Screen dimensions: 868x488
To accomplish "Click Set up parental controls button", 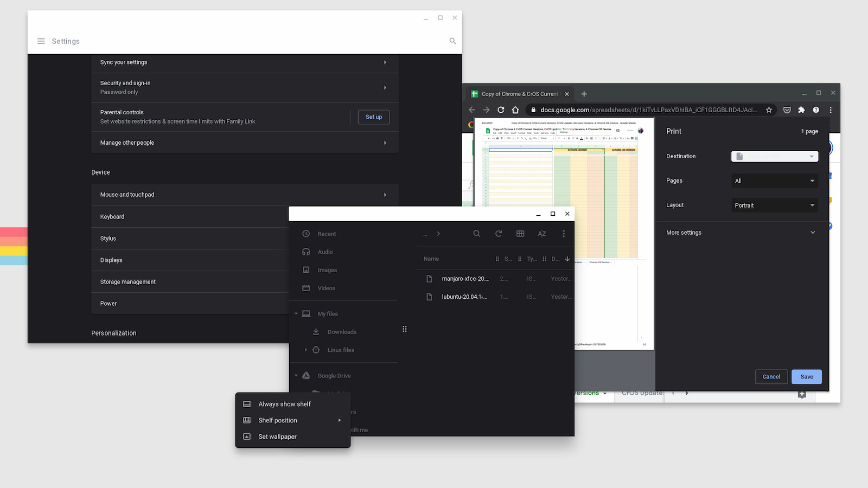I will (x=374, y=117).
